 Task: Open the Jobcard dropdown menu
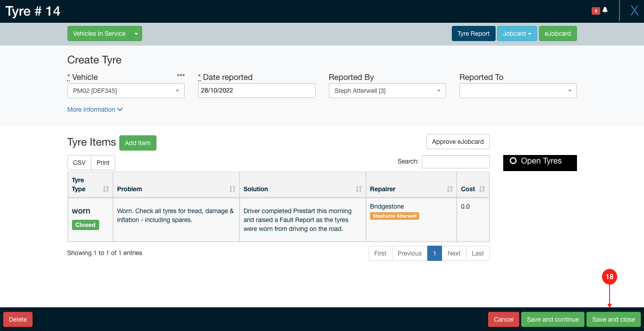(x=517, y=34)
